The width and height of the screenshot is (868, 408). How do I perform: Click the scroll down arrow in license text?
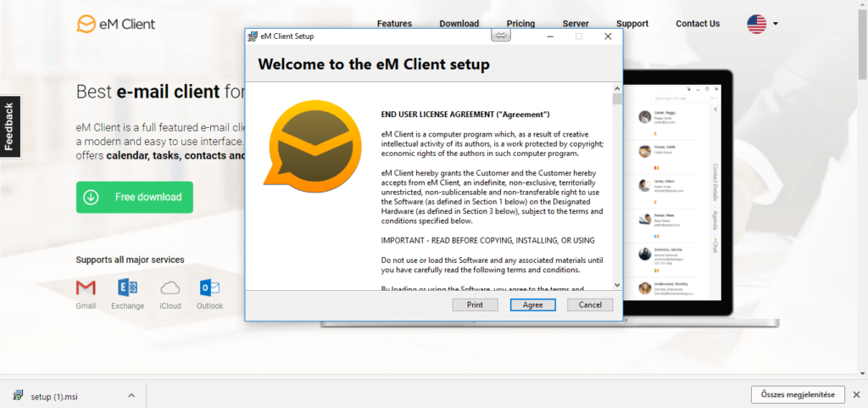[x=617, y=284]
